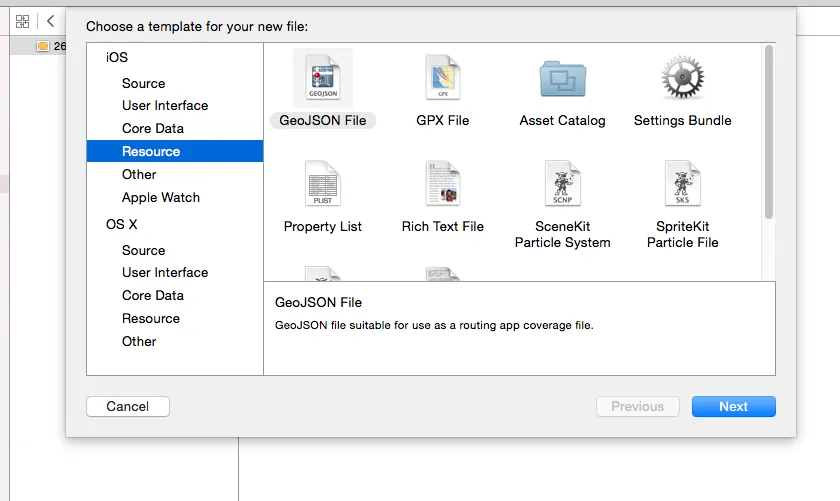The height and width of the screenshot is (501, 840).
Task: Go back using the left chevron arrow
Action: (50, 21)
